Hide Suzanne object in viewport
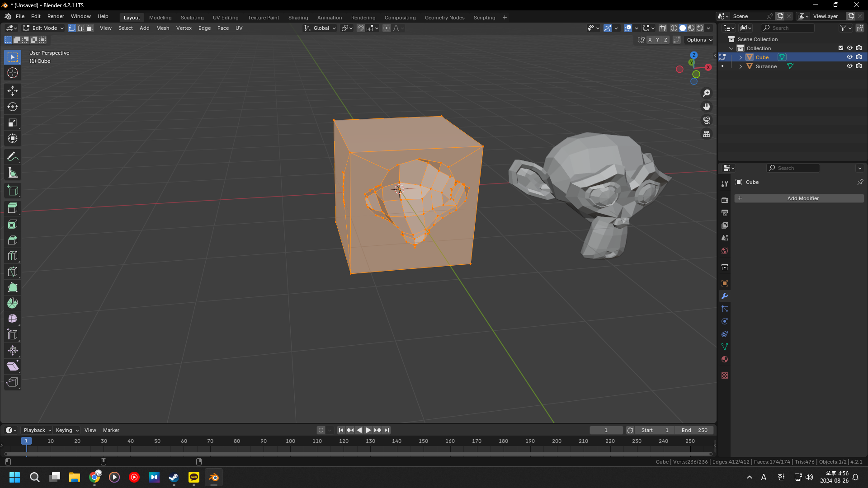The width and height of the screenshot is (868, 488). (849, 66)
